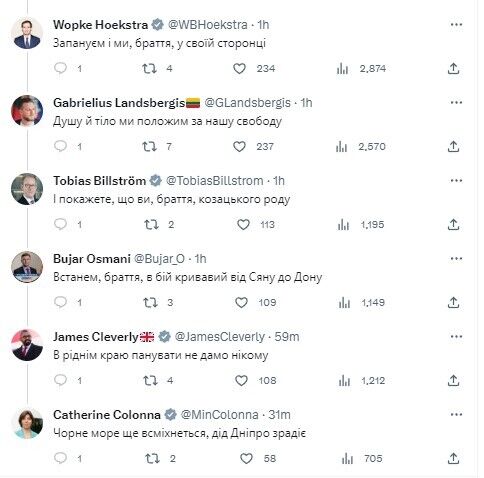Screen dimensions: 484x478
Task: Like Catherine Colonna's tweet
Action: tap(246, 459)
